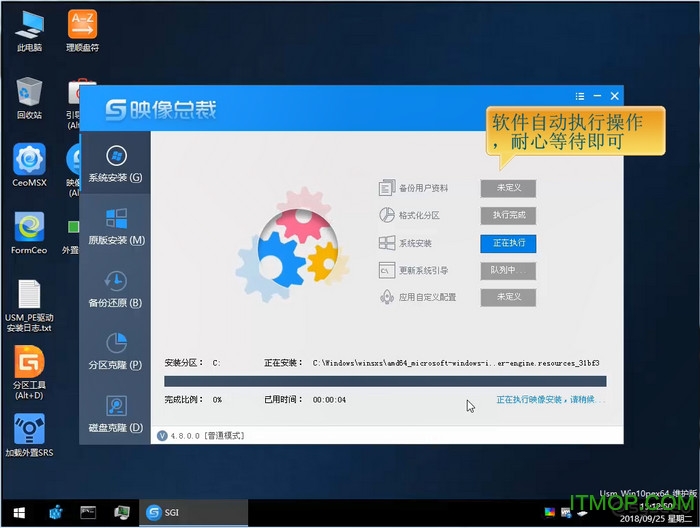Click the installing file path text
Viewport: 700px width, 528px height.
456,363
